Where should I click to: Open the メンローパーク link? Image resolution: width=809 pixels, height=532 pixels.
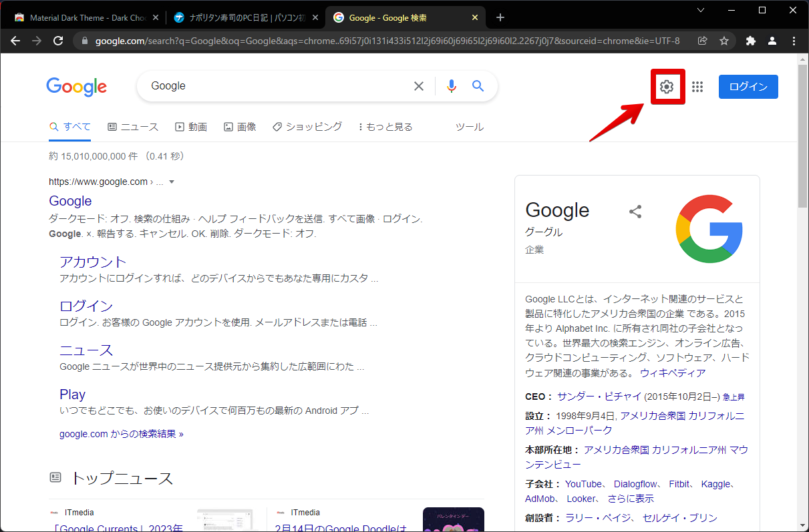click(x=579, y=431)
